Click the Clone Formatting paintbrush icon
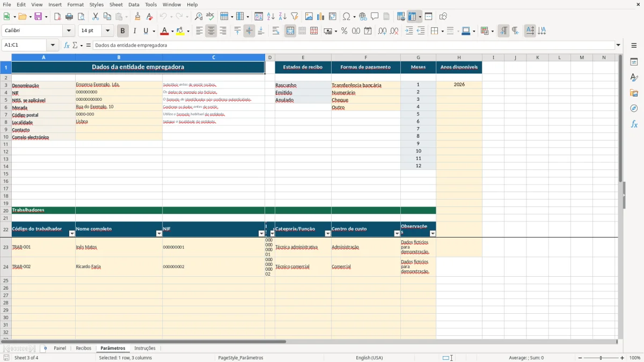 pos(138,17)
